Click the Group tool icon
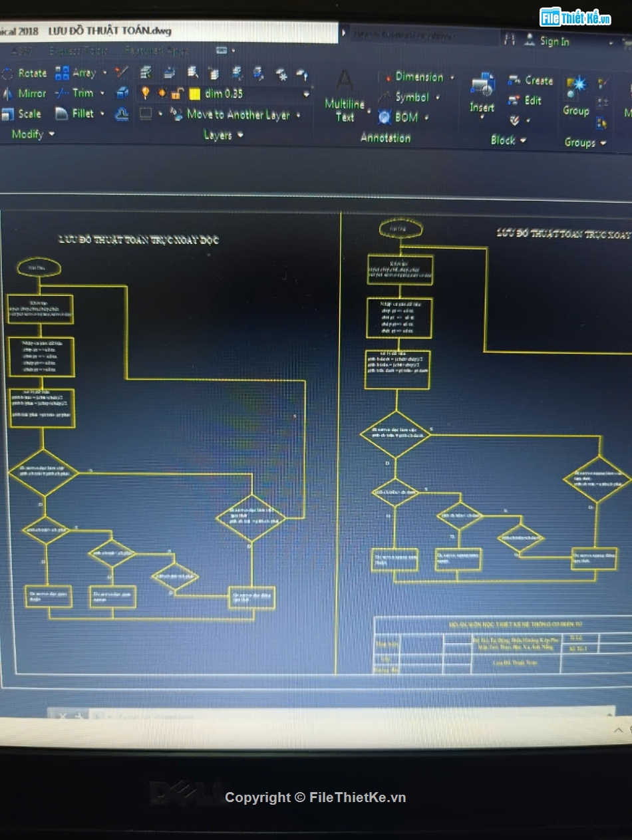The height and width of the screenshot is (840, 632). 576,87
